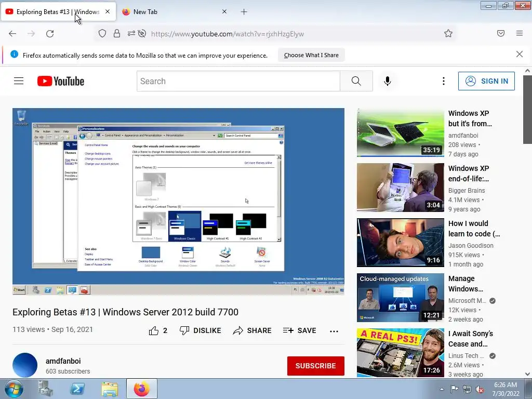The image size is (532, 399).
Task: Click the video player to toggle playback
Action: [179, 201]
